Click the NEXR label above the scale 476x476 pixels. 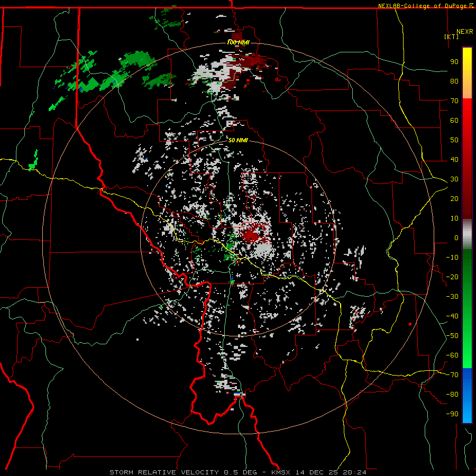(465, 32)
